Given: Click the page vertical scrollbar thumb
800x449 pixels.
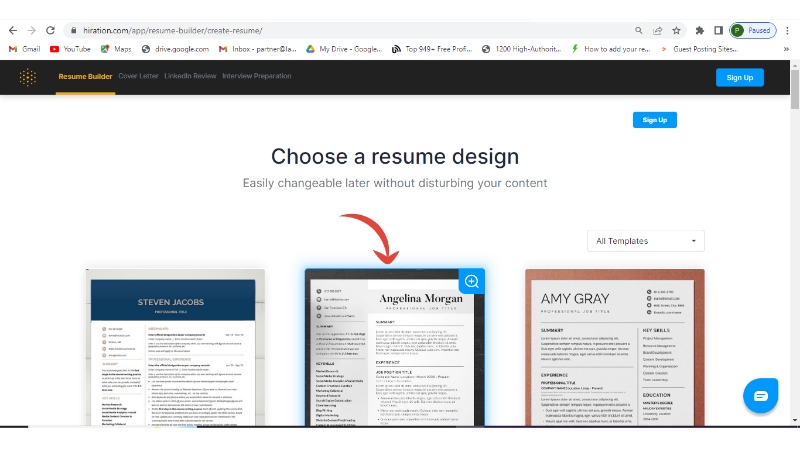Looking at the screenshot, I should tap(795, 89).
